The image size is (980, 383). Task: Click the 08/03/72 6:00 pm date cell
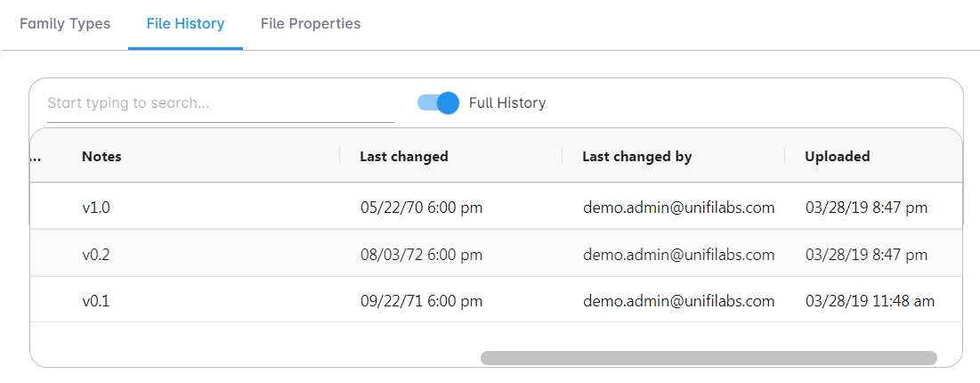coord(421,255)
